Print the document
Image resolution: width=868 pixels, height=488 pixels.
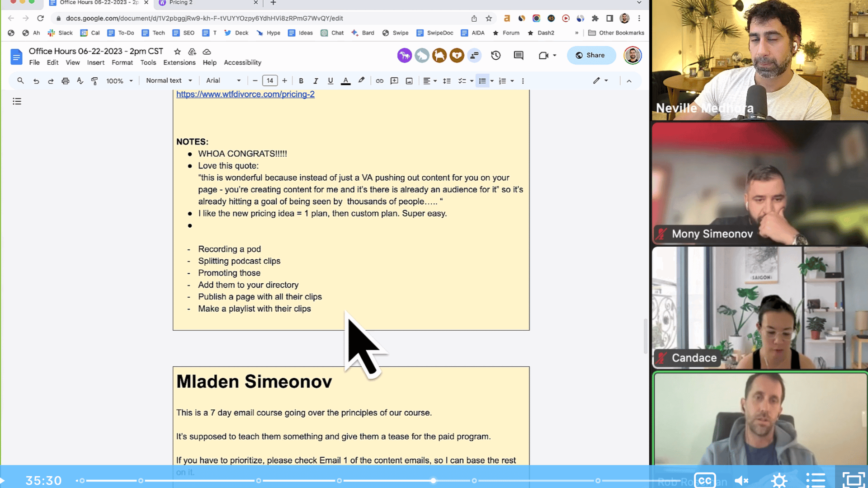click(x=66, y=81)
